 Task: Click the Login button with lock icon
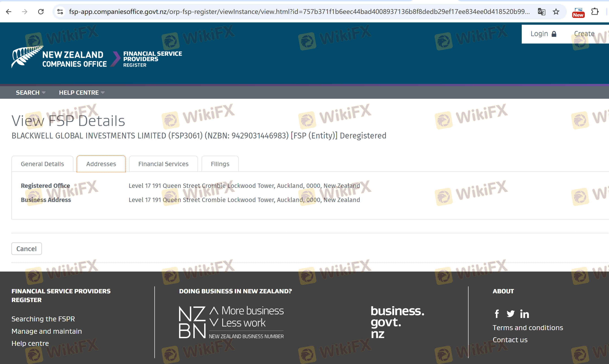click(x=543, y=34)
